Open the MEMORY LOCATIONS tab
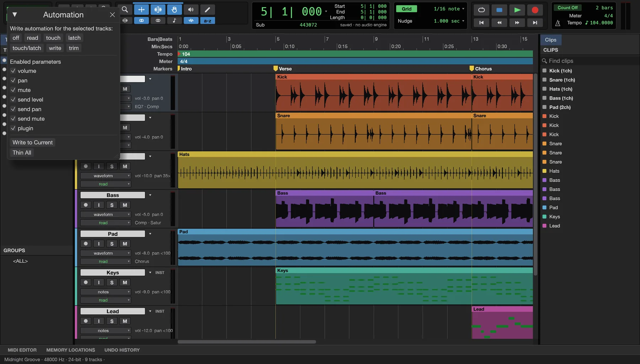 (x=71, y=350)
